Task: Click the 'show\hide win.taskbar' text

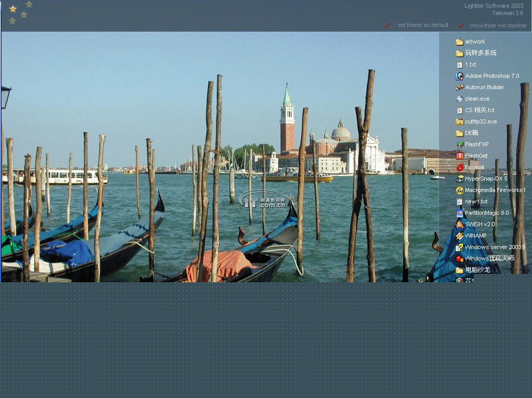Action: [x=498, y=25]
